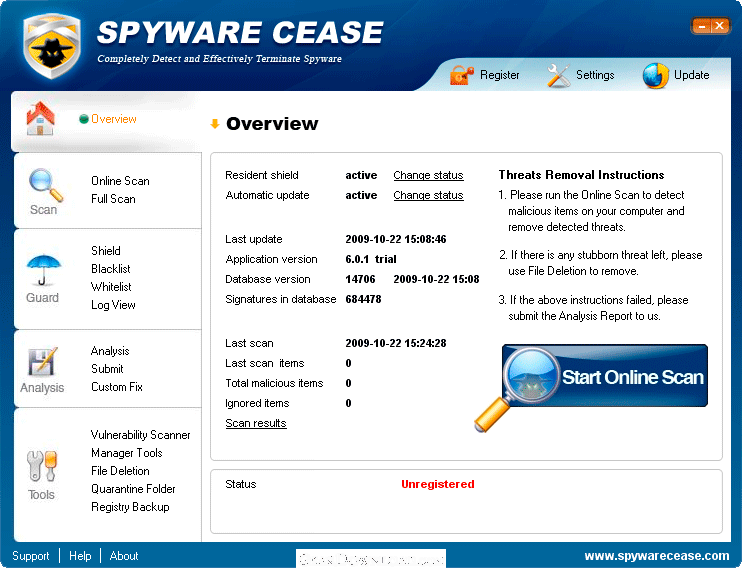The height and width of the screenshot is (568, 742).
Task: Click the Update globe icon
Action: pos(655,76)
